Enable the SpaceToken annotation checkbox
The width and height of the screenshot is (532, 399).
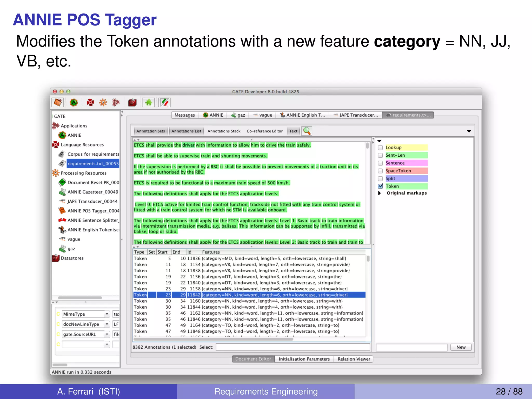(x=380, y=171)
